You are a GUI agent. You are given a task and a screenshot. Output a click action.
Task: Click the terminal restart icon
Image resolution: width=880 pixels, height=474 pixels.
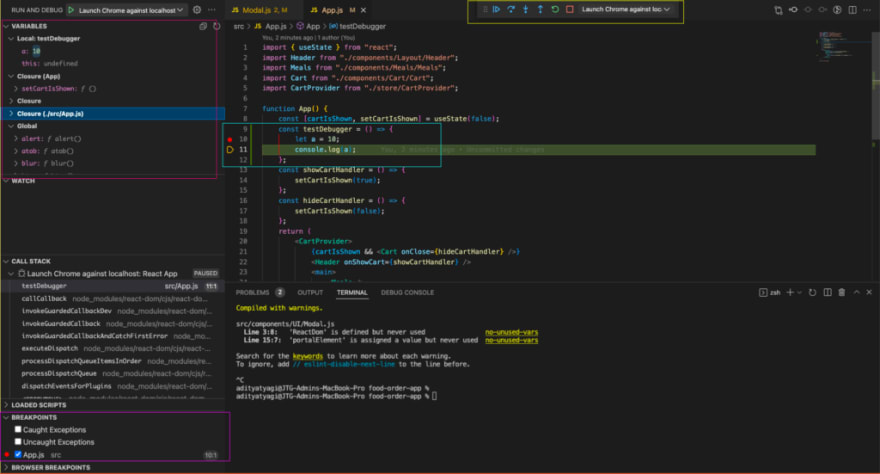point(812,292)
